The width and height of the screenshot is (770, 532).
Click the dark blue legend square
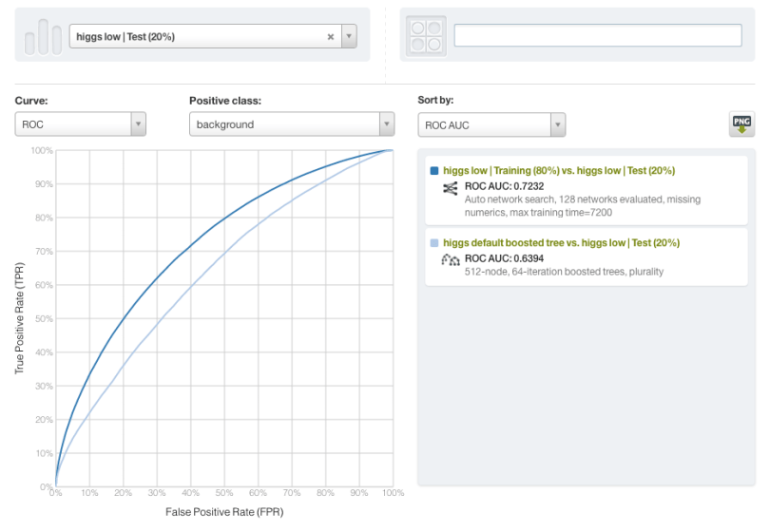(x=434, y=171)
